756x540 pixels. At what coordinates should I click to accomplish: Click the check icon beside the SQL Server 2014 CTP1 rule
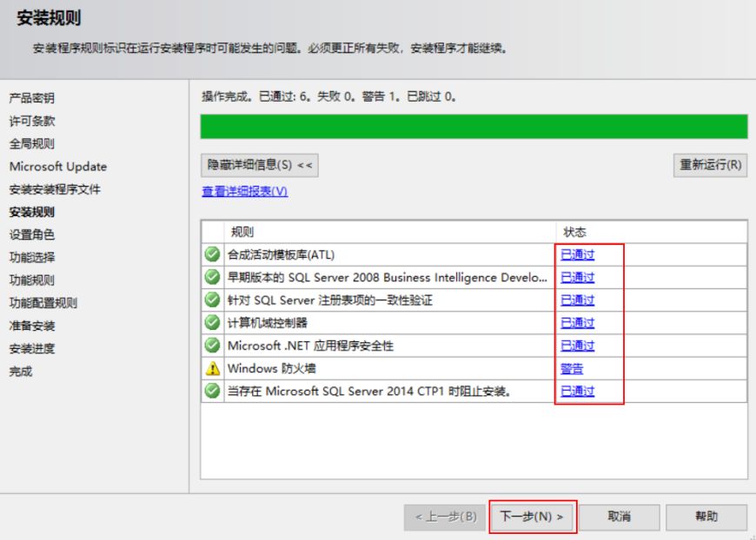tap(212, 390)
